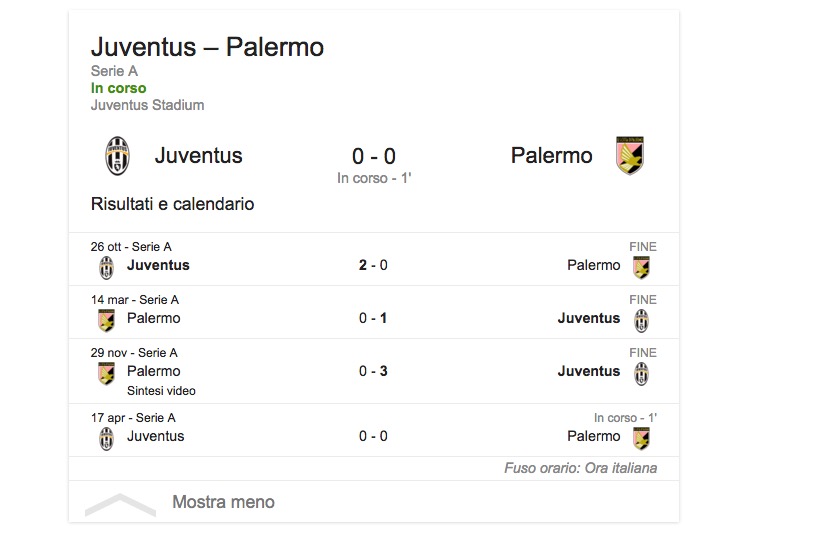Click Palermo crest in 29 nov match row
Screen dimensions: 833x540
coord(106,373)
